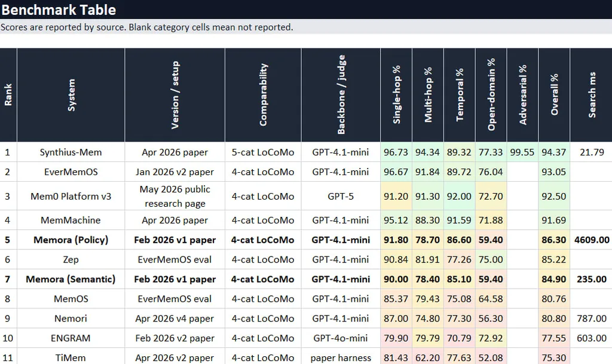This screenshot has width=612, height=364.
Task: Select the Nemori system cell
Action: [x=71, y=319]
